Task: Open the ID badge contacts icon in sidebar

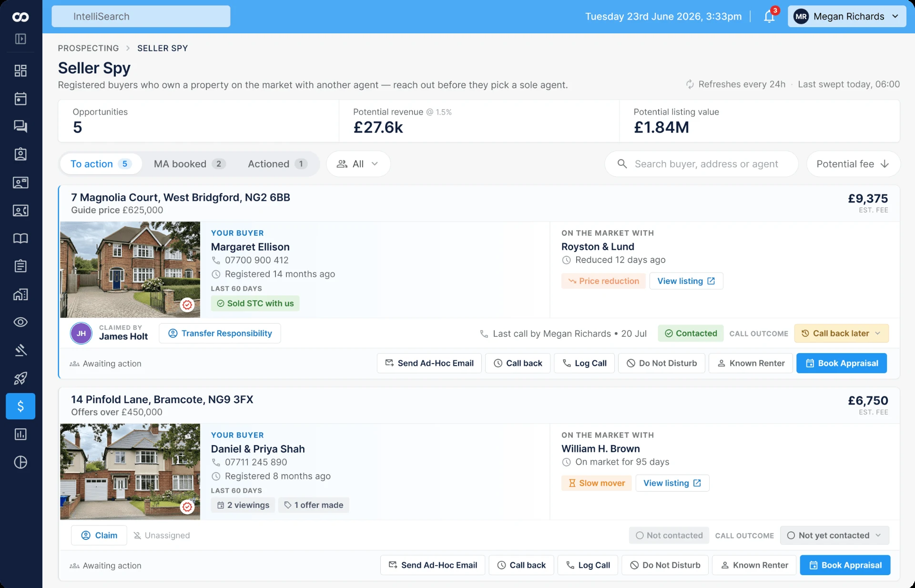Action: [x=20, y=154]
